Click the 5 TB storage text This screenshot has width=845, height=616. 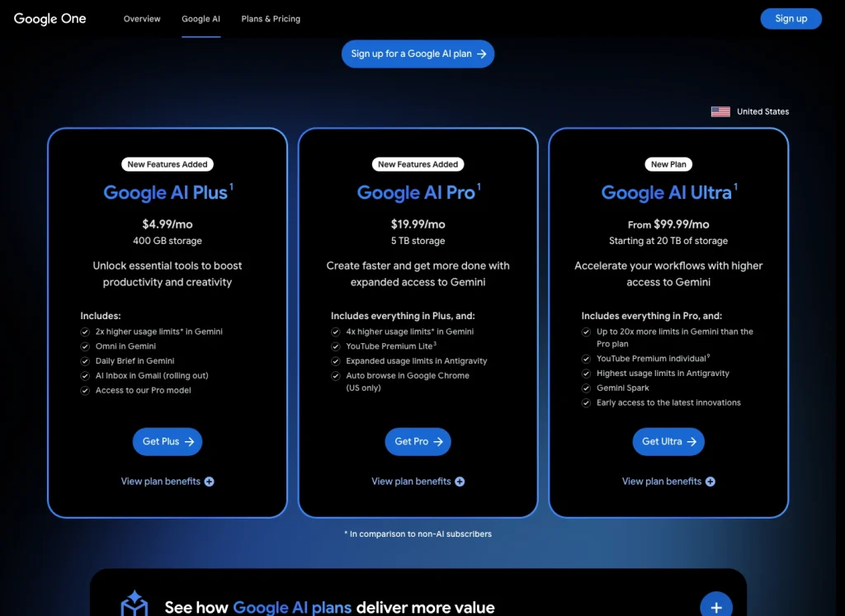tap(418, 241)
